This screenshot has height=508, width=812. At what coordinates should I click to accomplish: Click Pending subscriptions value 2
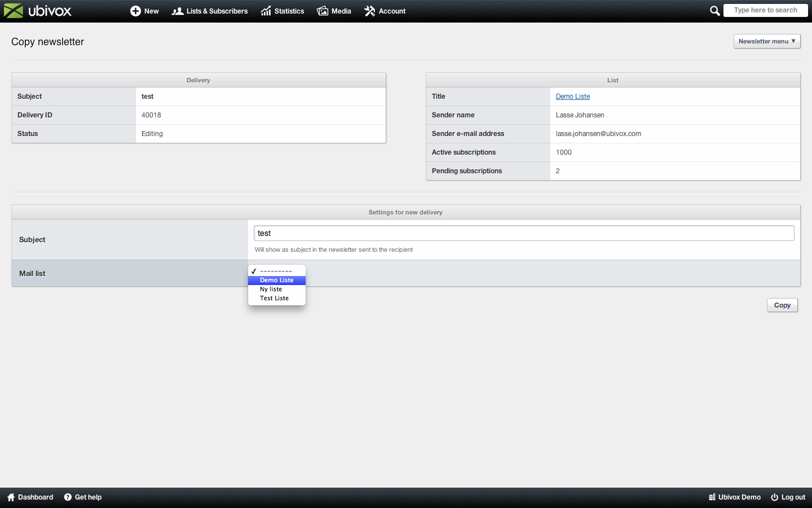[558, 171]
